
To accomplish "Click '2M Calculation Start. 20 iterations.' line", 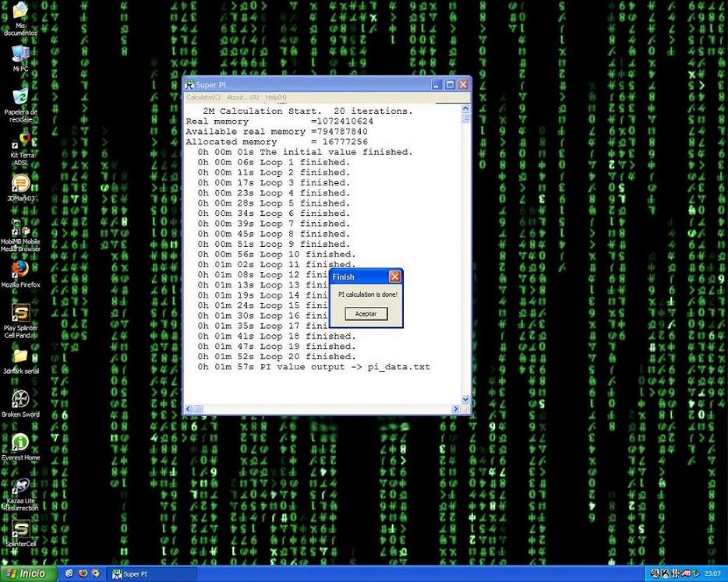I will [308, 111].
